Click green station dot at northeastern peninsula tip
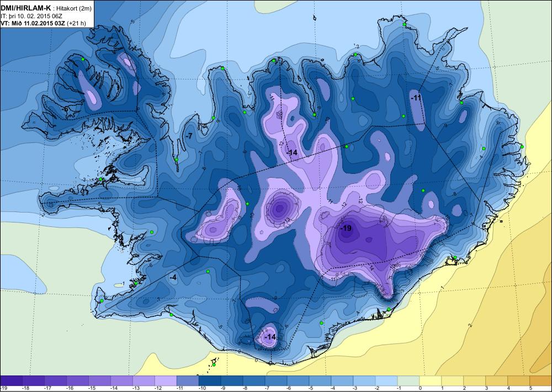The image size is (552, 392). tap(405, 24)
